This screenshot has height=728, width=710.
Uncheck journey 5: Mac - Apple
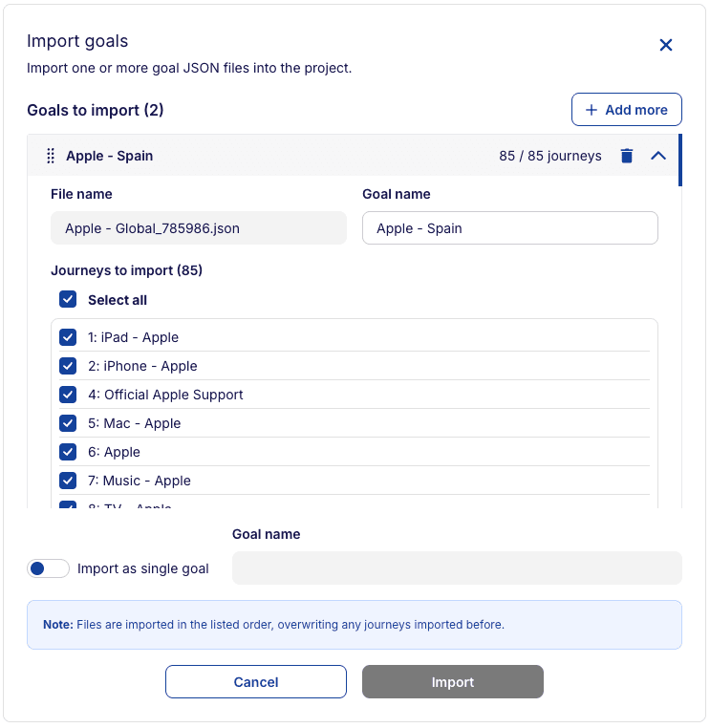[x=68, y=423]
